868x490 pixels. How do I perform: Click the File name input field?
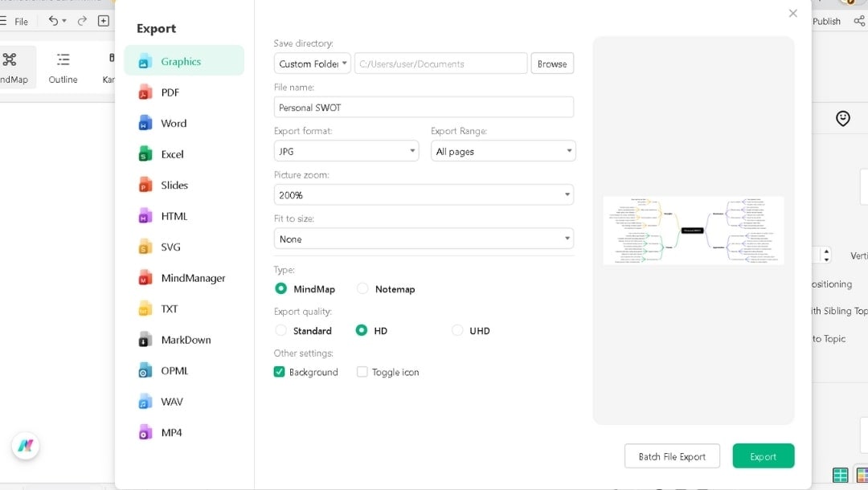424,108
